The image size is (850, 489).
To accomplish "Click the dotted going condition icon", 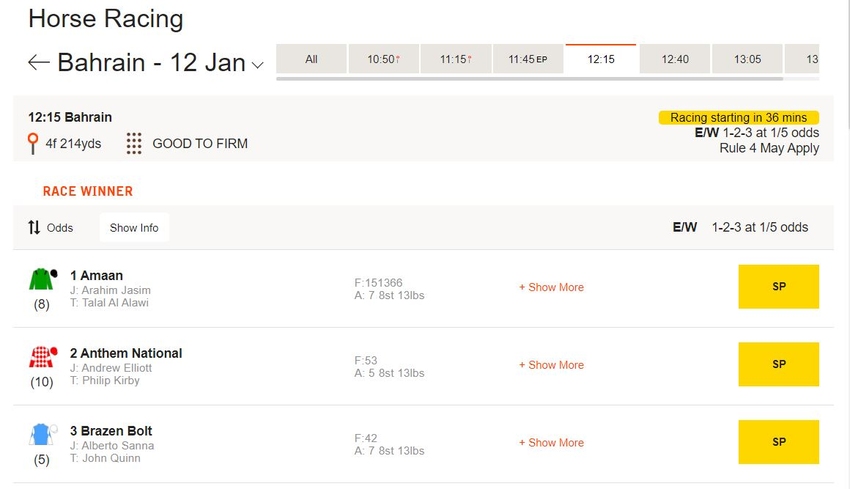I will point(134,144).
